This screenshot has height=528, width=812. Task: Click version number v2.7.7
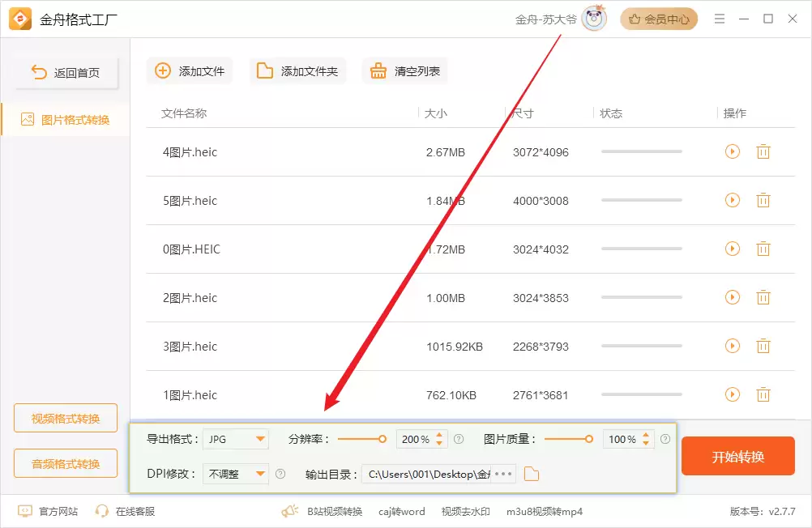782,512
